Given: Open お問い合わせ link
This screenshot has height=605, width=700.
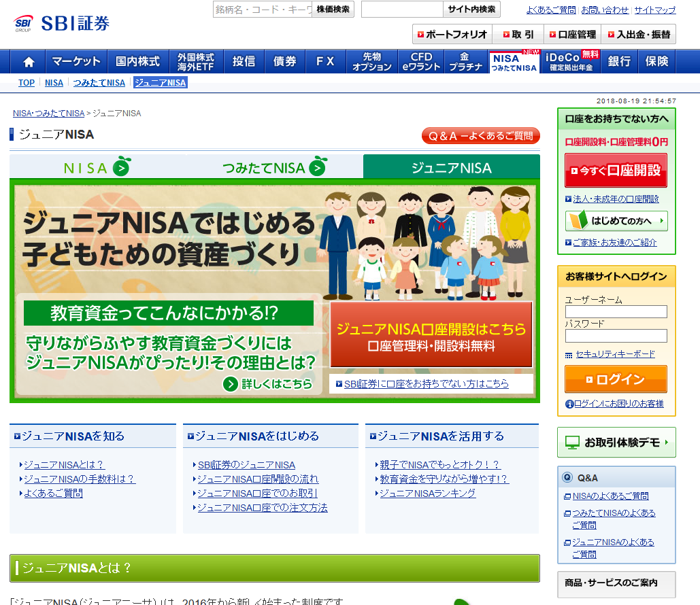Looking at the screenshot, I should [605, 10].
